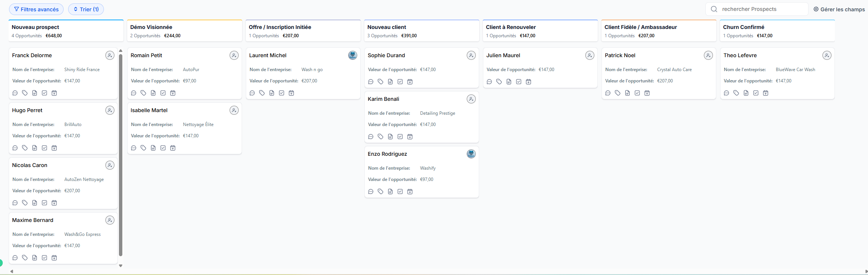This screenshot has height=275, width=868.
Task: Open calendar icon on Isabelle Martel card
Action: click(173, 148)
